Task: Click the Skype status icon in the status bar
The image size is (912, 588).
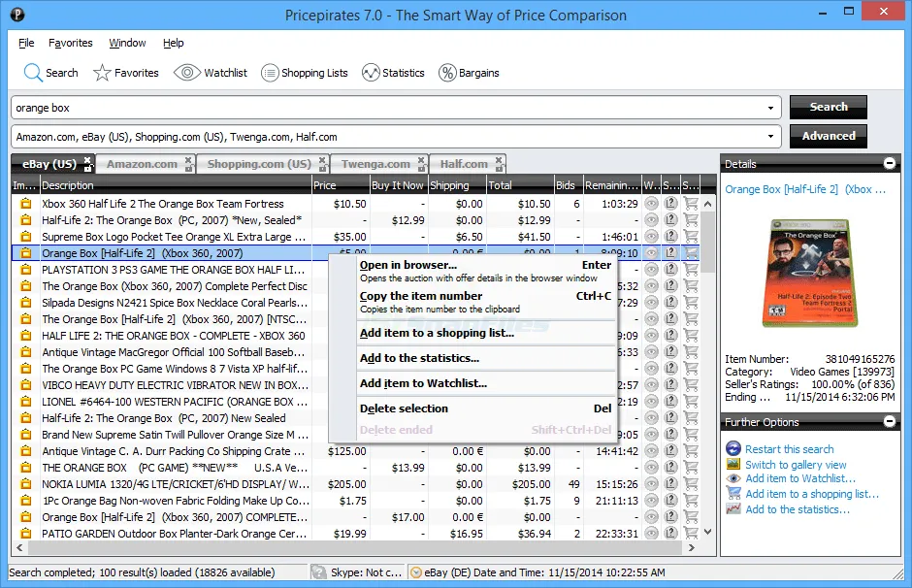Action: pos(318,572)
